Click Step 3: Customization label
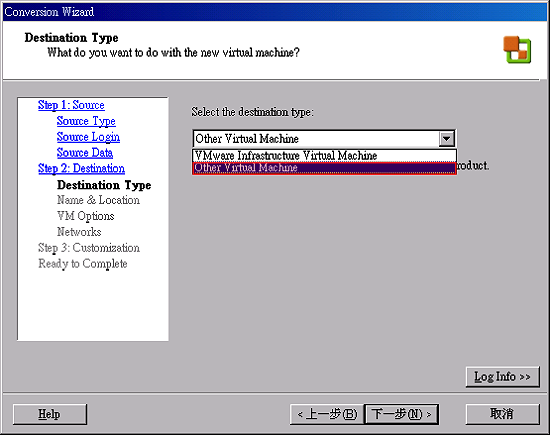 coord(89,248)
